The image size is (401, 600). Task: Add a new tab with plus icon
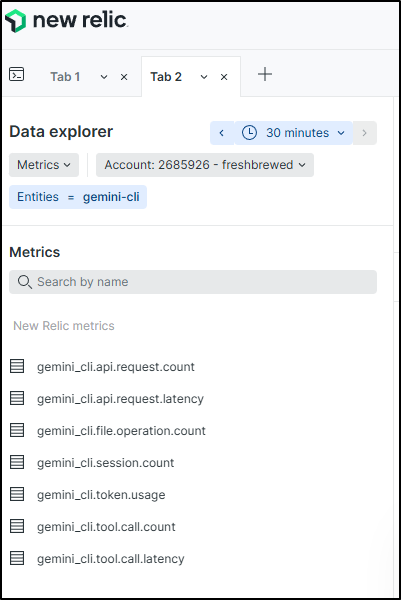click(x=265, y=74)
